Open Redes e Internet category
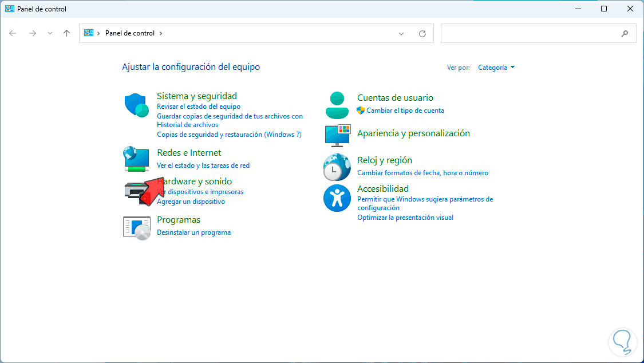This screenshot has height=363, width=644. (x=189, y=153)
